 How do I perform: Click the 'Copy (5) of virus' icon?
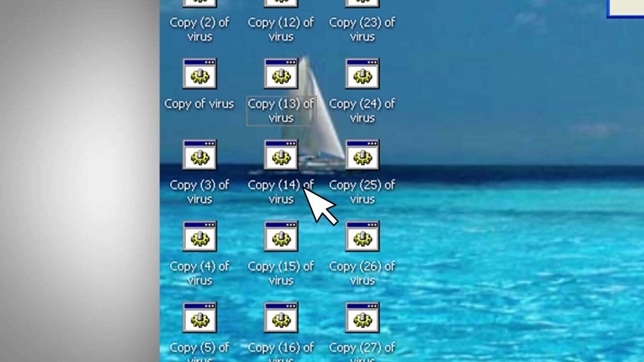pos(200,318)
